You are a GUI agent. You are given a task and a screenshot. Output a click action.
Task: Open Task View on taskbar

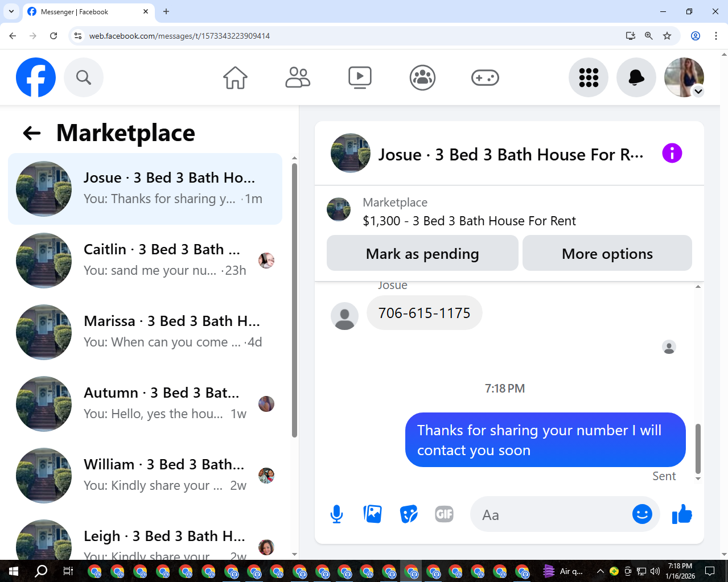[68, 571]
